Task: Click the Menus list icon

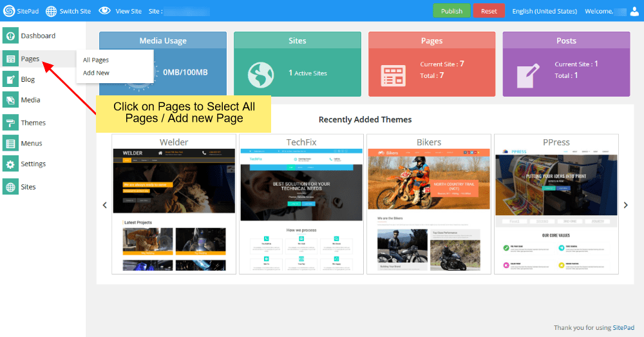Action: 10,143
